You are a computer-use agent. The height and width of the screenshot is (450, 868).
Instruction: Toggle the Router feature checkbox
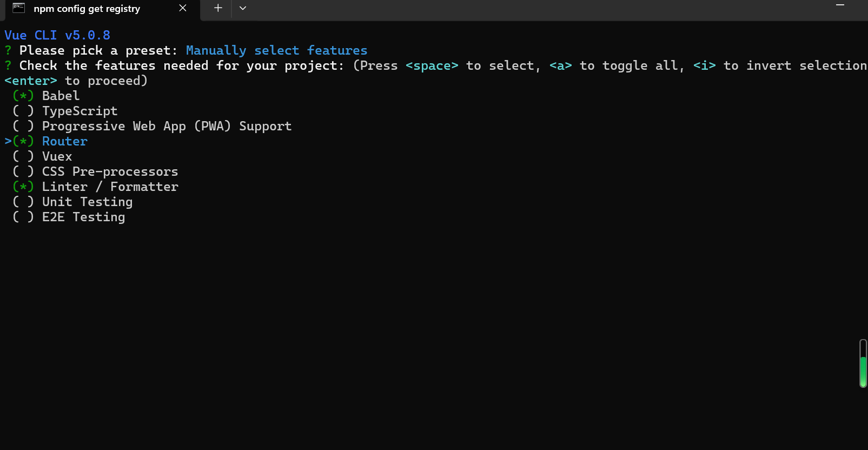pyautogui.click(x=23, y=141)
